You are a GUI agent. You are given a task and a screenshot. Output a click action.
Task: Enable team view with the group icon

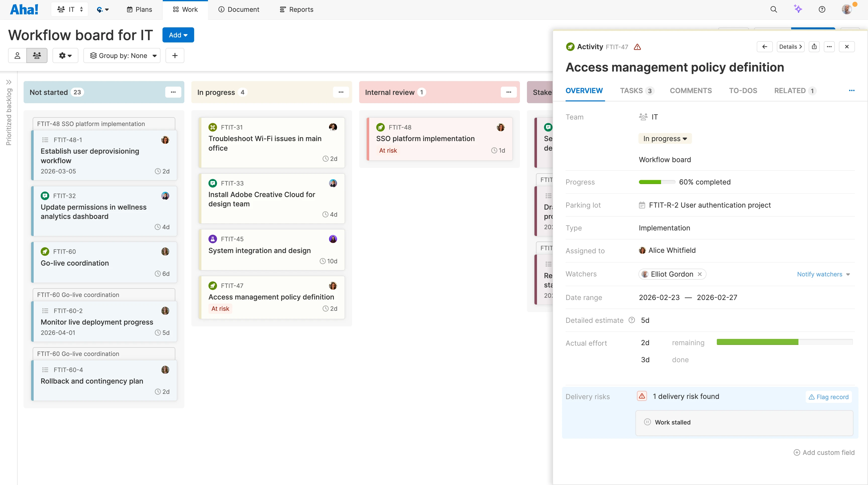click(37, 55)
